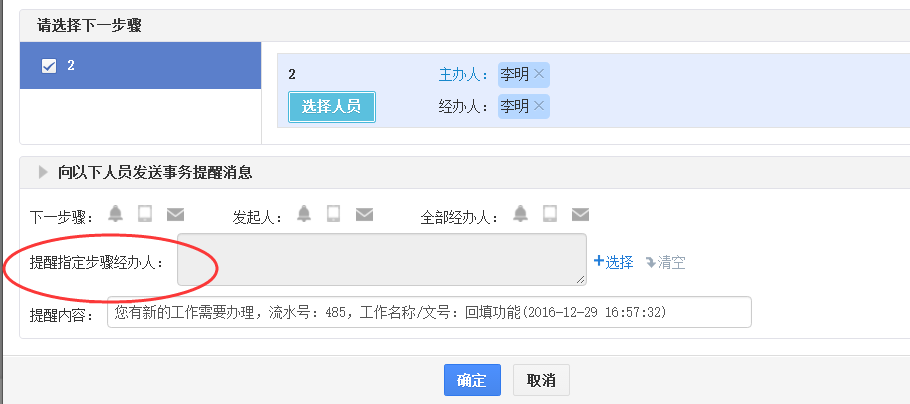Click the 提醒内容 text field
This screenshot has width=910, height=404.
428,312
